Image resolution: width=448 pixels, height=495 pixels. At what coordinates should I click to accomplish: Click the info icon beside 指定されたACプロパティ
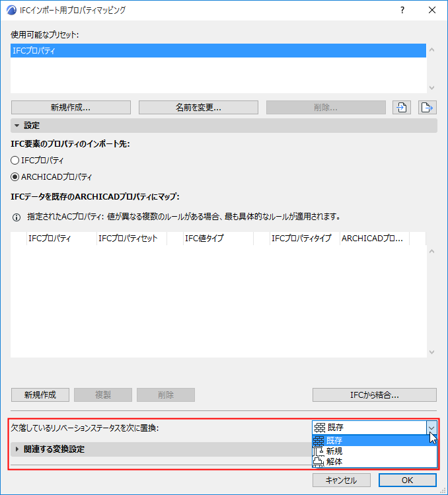17,217
